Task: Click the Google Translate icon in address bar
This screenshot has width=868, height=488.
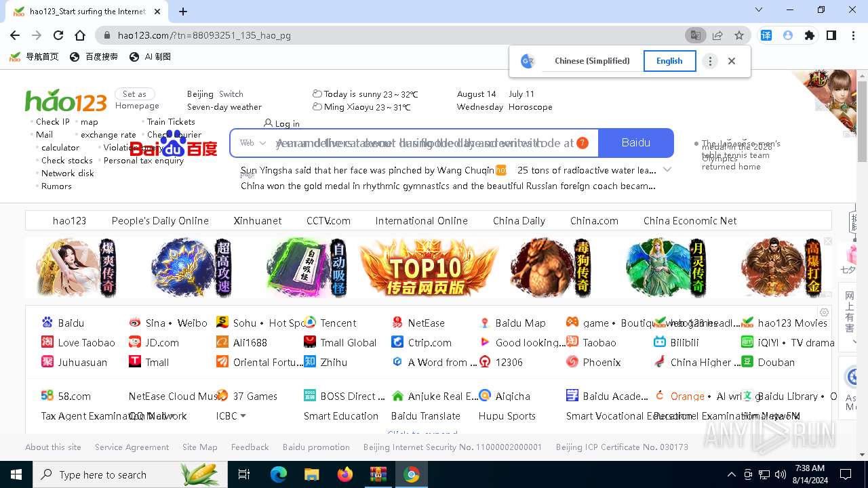Action: tap(696, 35)
